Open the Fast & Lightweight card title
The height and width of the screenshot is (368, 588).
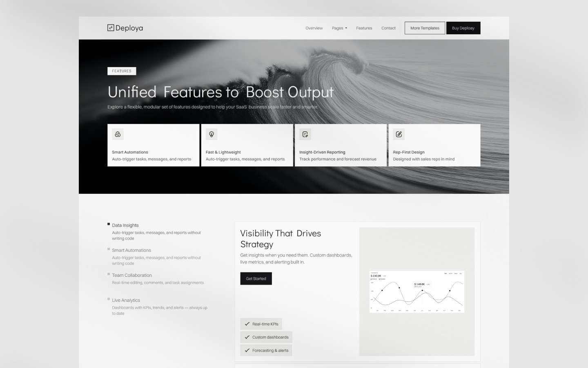(x=223, y=152)
